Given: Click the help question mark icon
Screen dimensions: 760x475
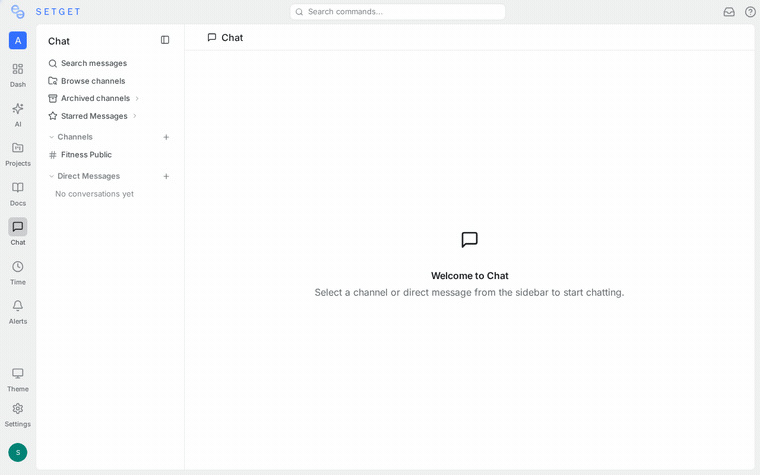Looking at the screenshot, I should [750, 12].
